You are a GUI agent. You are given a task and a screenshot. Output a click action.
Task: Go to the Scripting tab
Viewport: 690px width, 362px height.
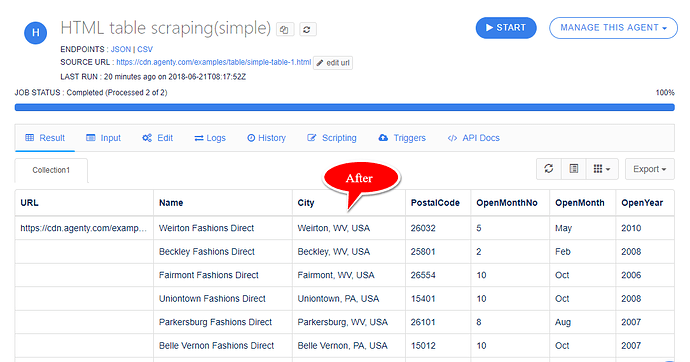[332, 138]
